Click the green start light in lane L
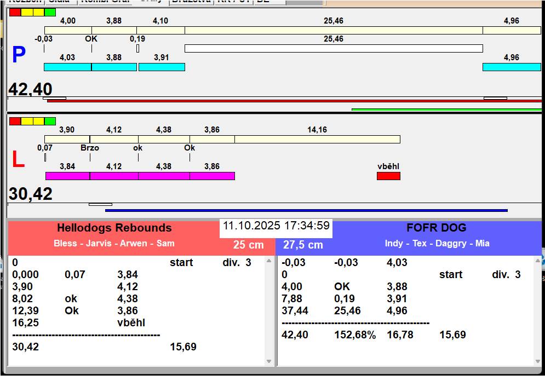 click(x=50, y=121)
